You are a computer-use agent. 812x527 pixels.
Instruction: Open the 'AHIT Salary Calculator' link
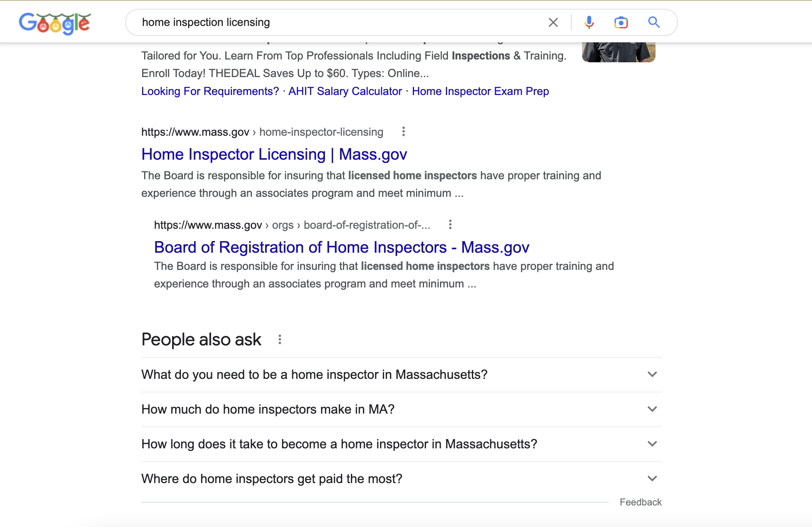(x=345, y=91)
